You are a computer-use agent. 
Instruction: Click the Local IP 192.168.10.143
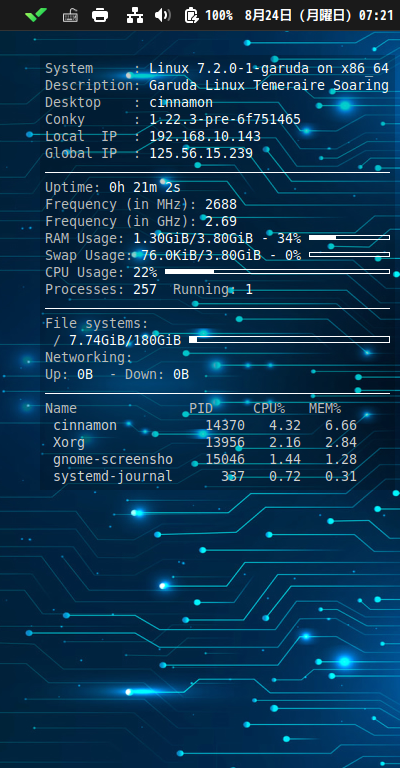click(205, 137)
